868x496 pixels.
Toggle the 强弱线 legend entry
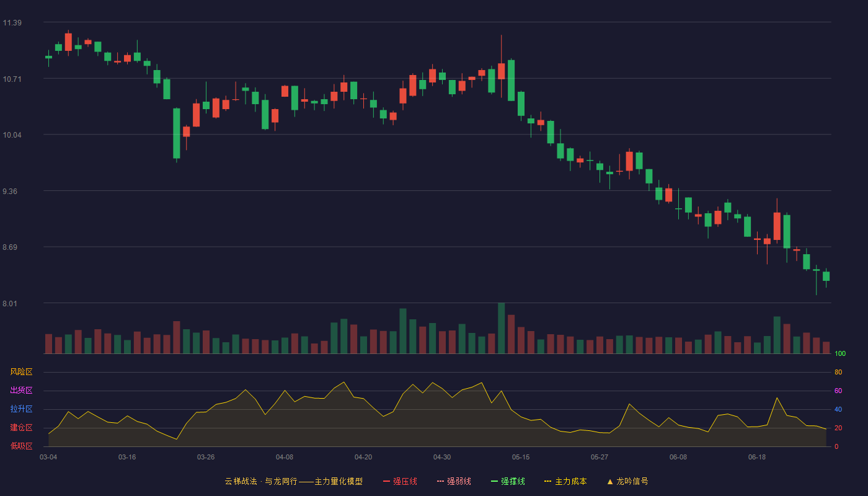[454, 481]
